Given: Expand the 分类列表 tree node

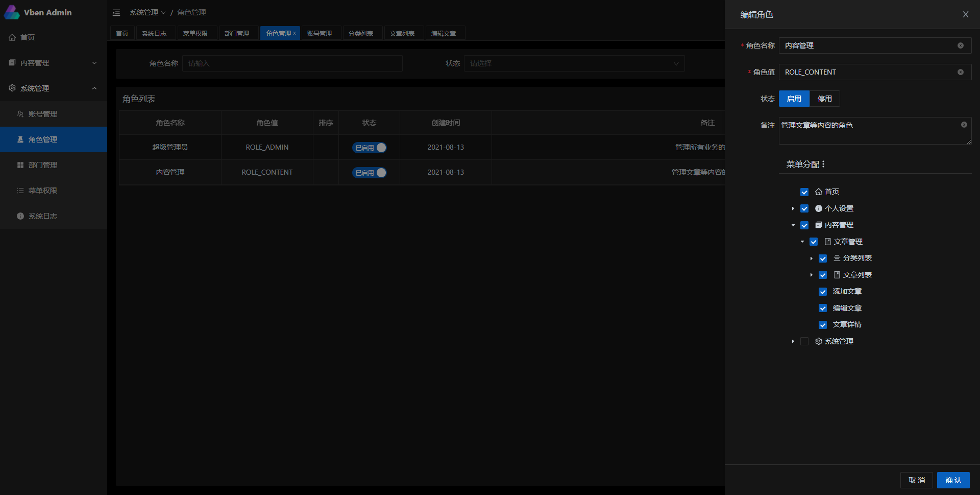Looking at the screenshot, I should click(812, 258).
